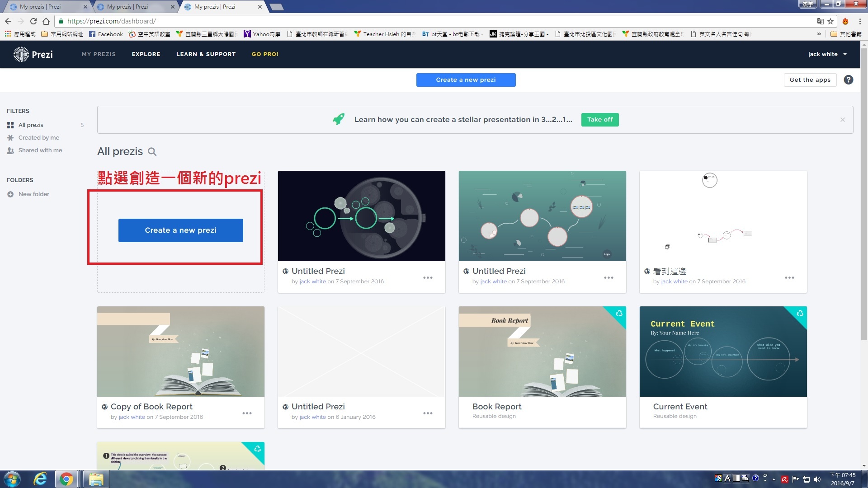868x488 pixels.
Task: Click the green Take off button
Action: [x=600, y=120]
